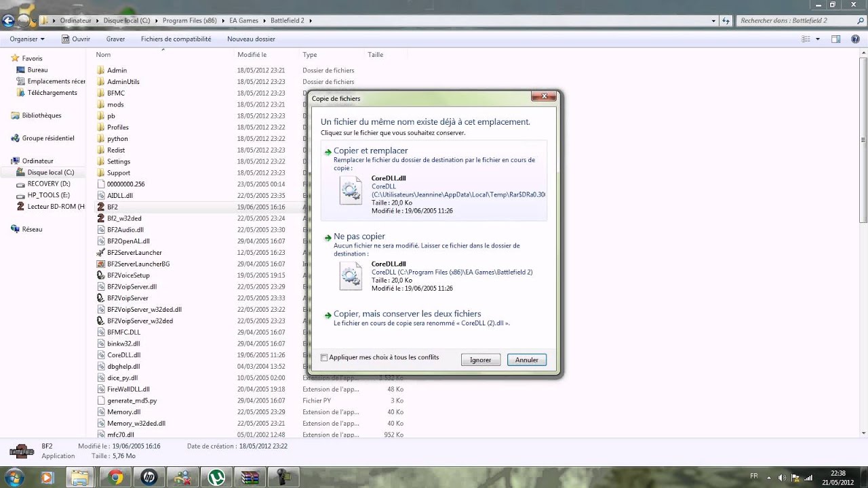
Task: Open Fichiers de compatibilité
Action: pyautogui.click(x=176, y=39)
